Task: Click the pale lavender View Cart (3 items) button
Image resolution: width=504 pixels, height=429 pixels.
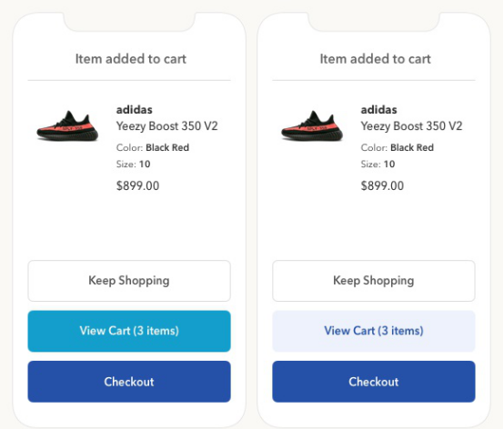Action: (x=374, y=331)
